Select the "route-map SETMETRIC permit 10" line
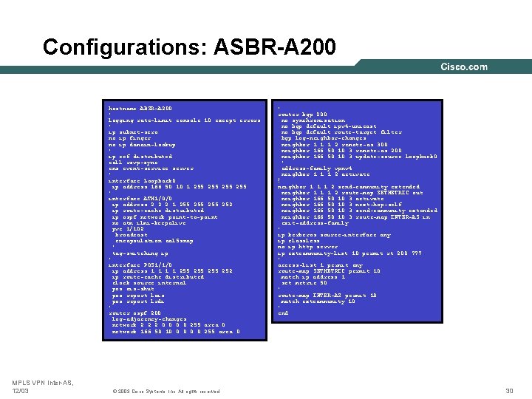This screenshot has height=399, width=532. point(329,271)
